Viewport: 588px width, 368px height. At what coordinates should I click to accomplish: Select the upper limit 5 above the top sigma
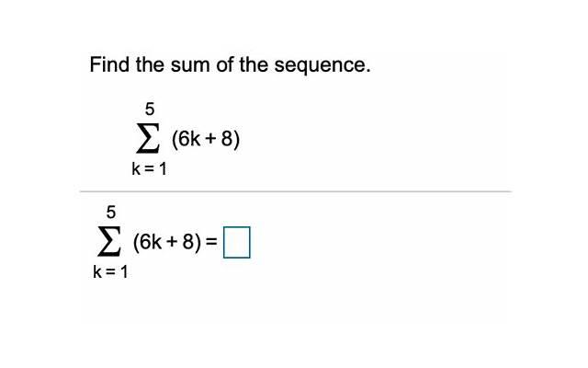tap(150, 109)
